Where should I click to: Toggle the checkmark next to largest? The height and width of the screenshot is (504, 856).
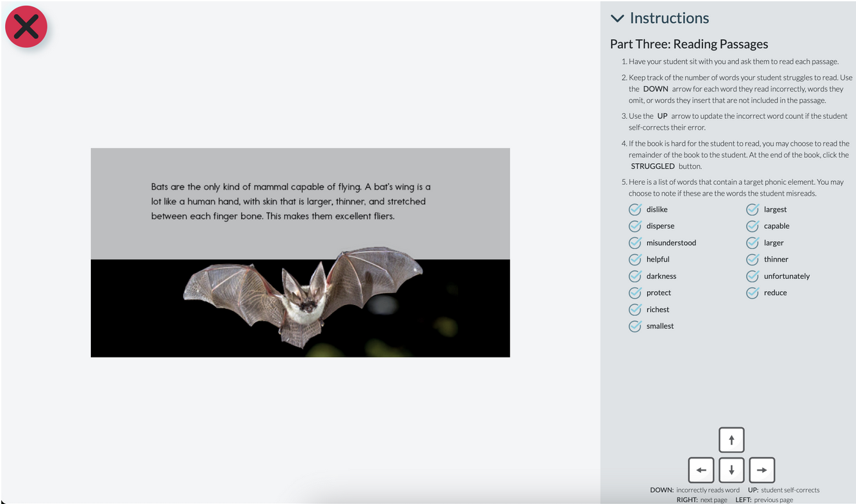click(752, 209)
